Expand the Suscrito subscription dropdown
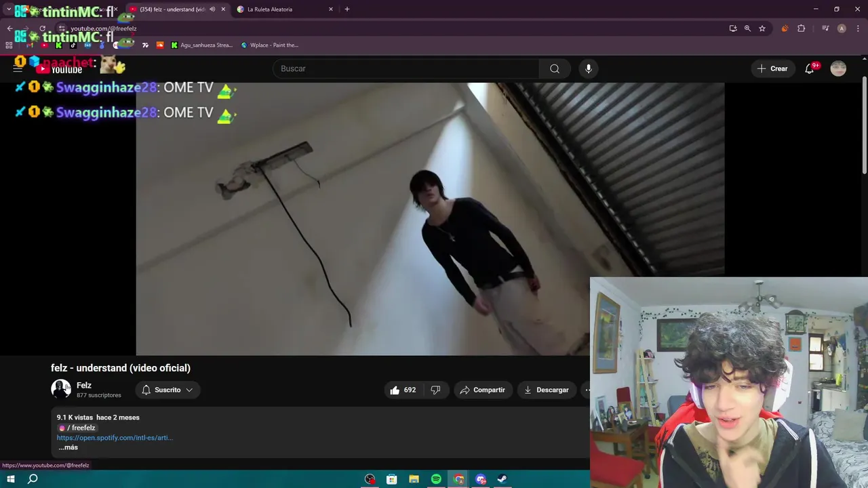Viewport: 868px width, 488px height. pyautogui.click(x=167, y=390)
